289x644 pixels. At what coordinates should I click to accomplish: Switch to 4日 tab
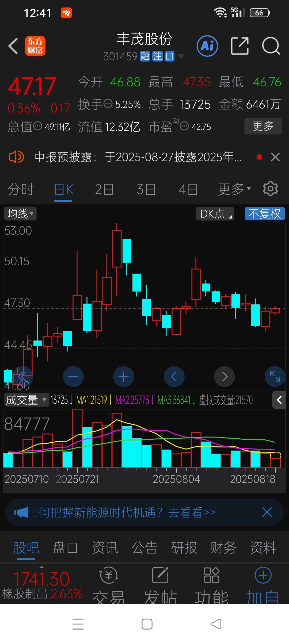click(x=188, y=189)
